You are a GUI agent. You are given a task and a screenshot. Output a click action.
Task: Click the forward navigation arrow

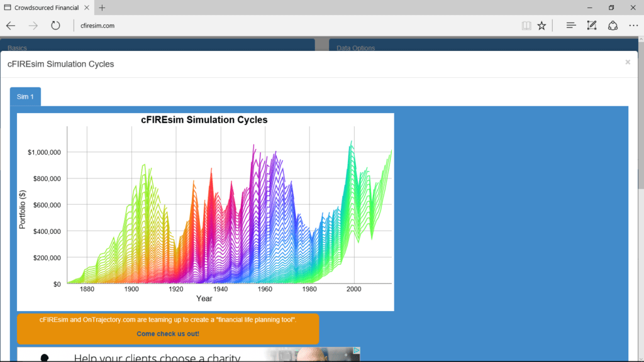pos(33,25)
